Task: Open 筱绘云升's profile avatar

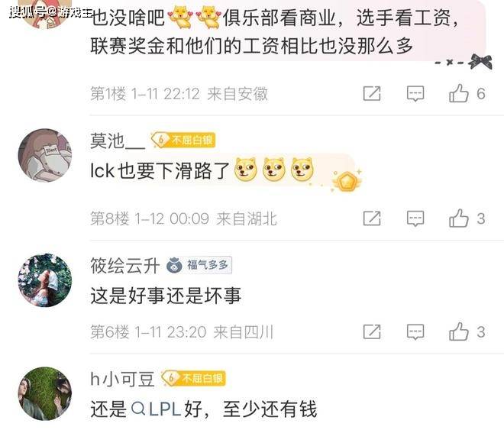Action: tap(45, 280)
